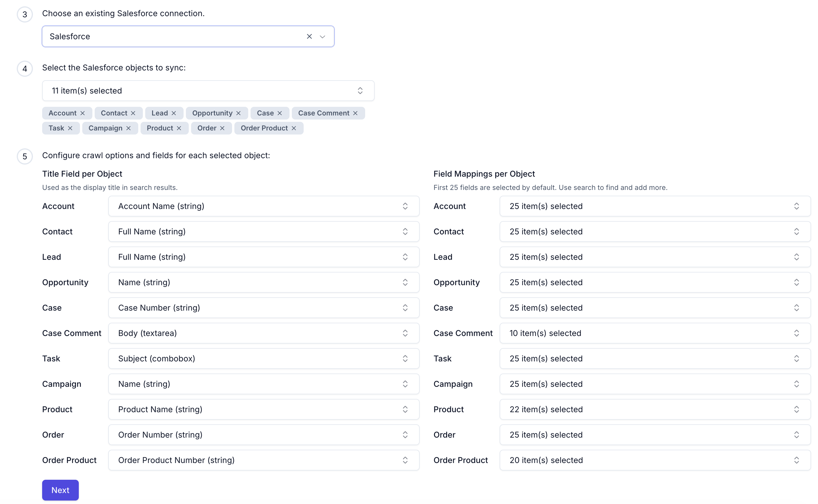The image size is (818, 504).
Task: Open Opportunity field mappings dropdown
Action: [x=655, y=282]
